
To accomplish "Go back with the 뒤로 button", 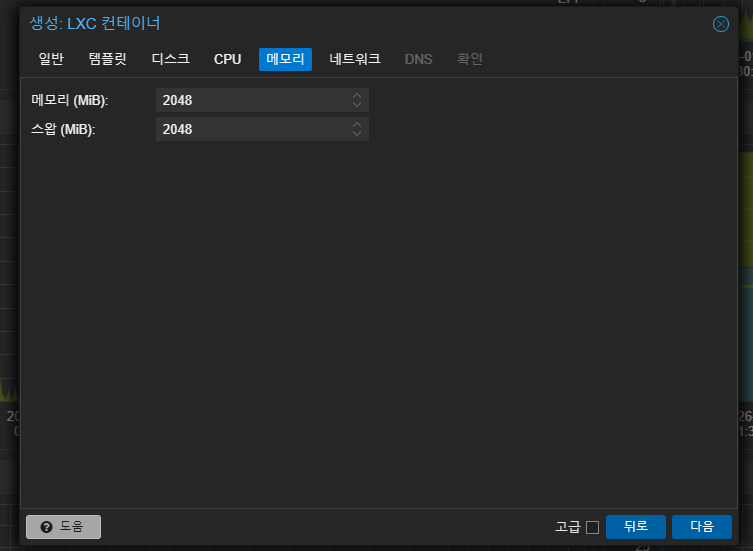I will point(636,527).
